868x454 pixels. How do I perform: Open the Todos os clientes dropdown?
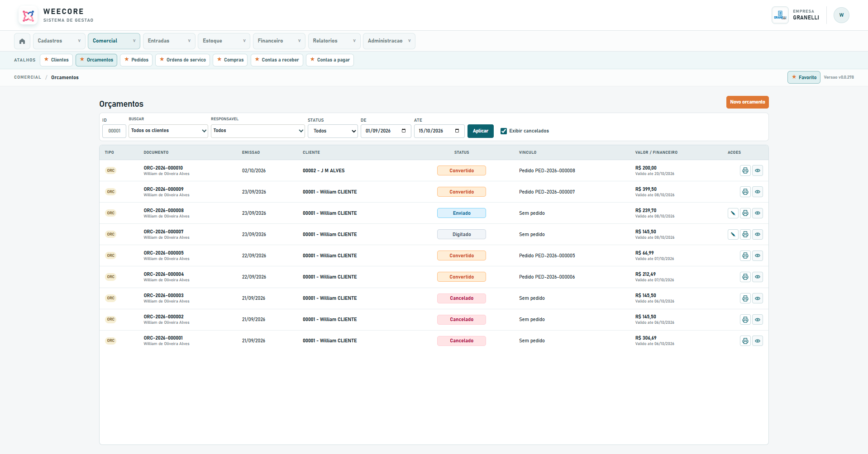(168, 131)
